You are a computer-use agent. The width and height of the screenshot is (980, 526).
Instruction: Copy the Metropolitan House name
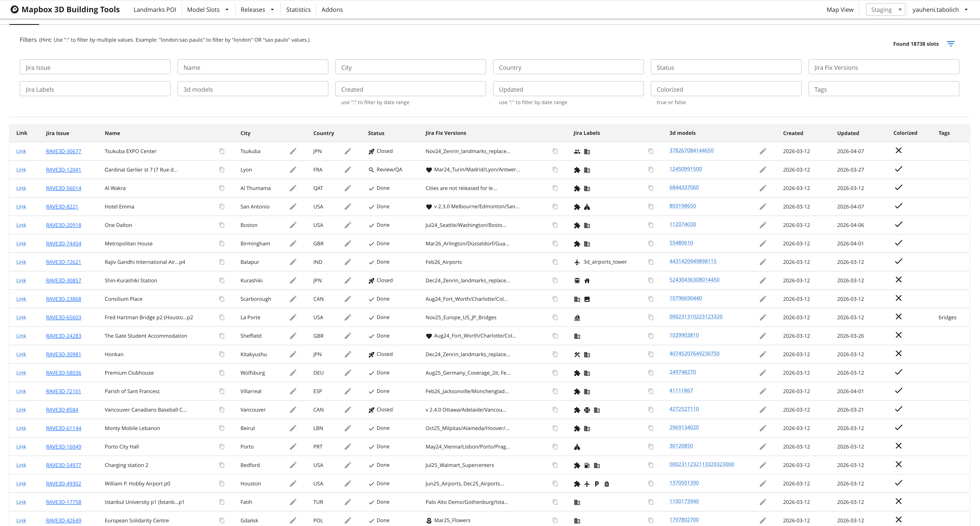222,244
